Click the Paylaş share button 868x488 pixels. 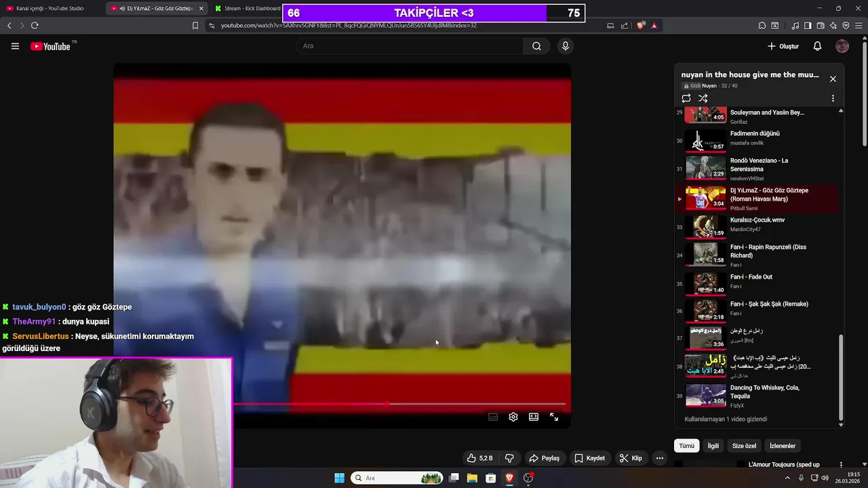(544, 458)
